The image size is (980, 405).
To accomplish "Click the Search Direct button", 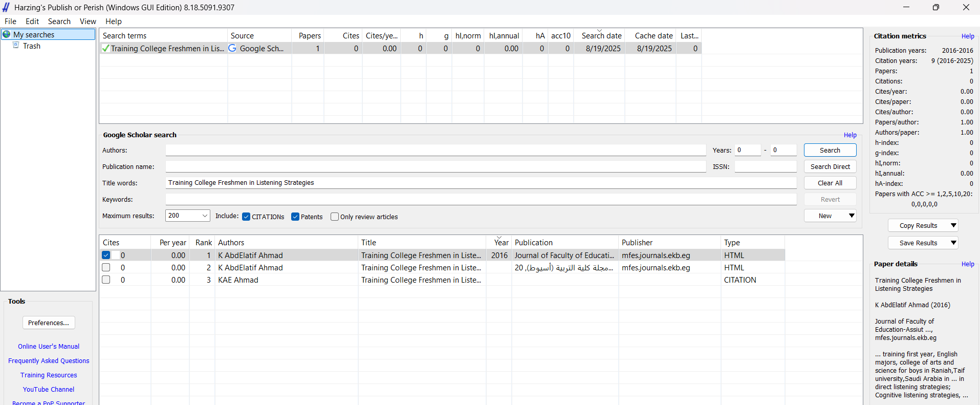I will click(x=830, y=166).
